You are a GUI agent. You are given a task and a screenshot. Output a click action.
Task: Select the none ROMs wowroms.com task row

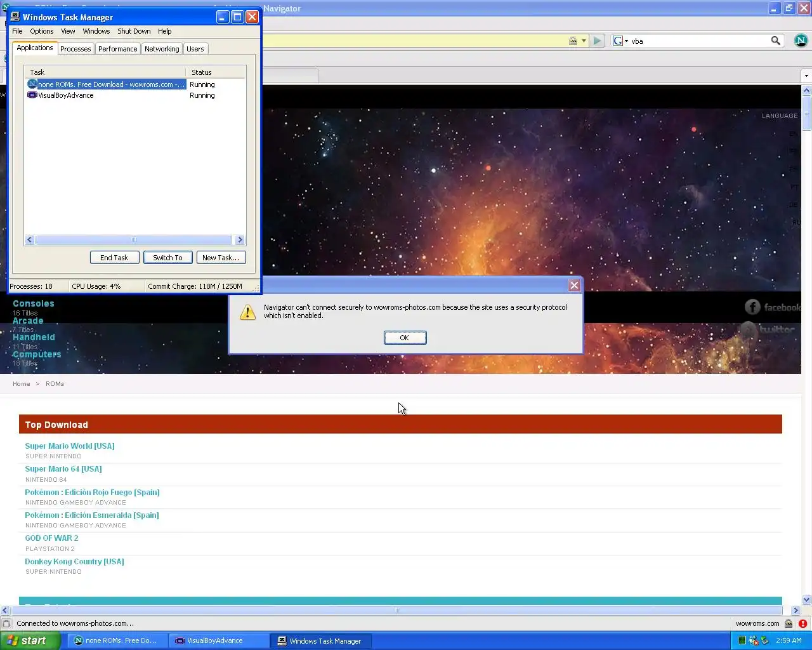click(x=136, y=84)
